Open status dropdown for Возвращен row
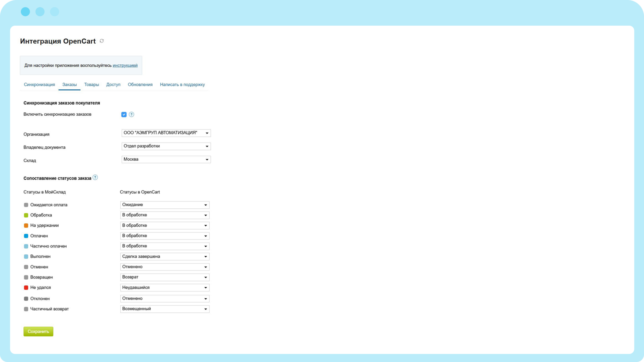This screenshot has width=644, height=362. pos(165,277)
